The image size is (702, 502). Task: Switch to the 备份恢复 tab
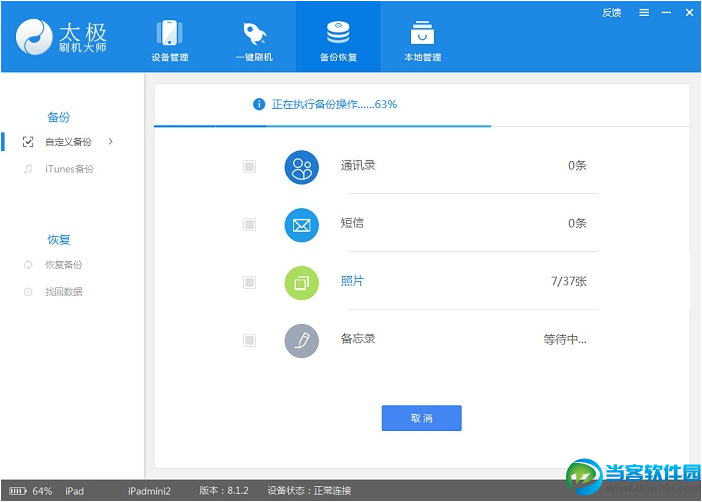pyautogui.click(x=337, y=38)
